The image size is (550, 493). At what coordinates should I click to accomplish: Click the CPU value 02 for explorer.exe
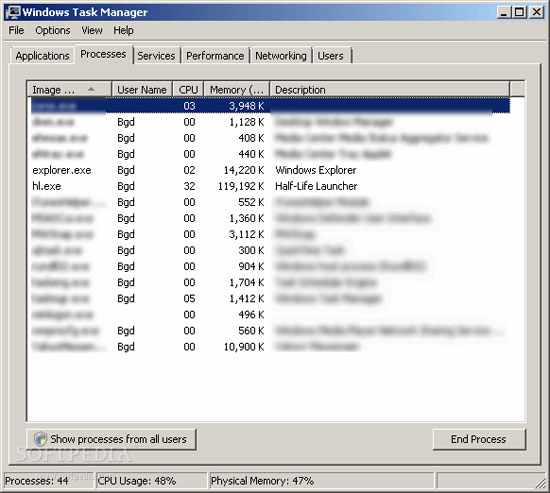click(x=189, y=170)
